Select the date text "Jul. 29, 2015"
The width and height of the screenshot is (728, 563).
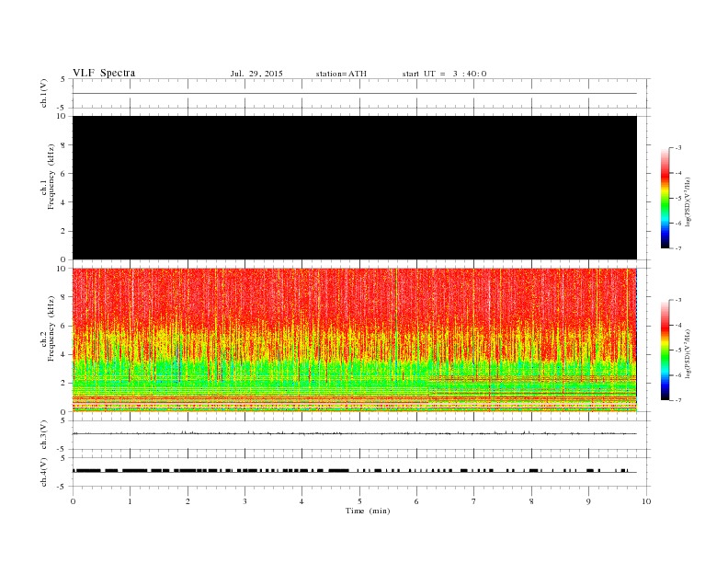(x=256, y=74)
